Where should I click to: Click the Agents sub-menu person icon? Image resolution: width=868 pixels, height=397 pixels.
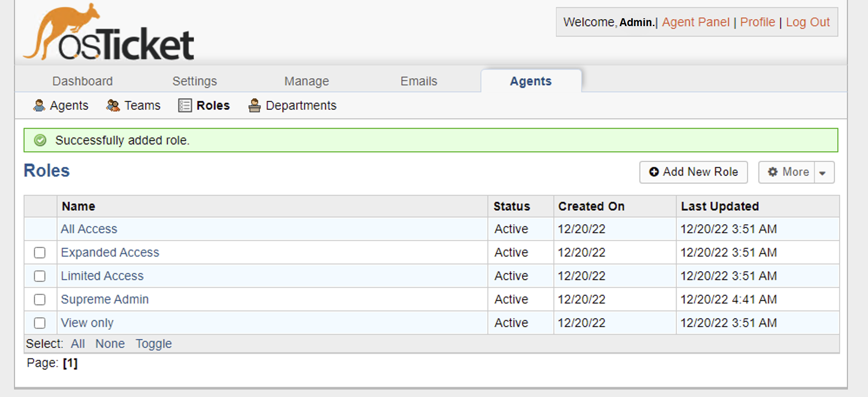(39, 105)
